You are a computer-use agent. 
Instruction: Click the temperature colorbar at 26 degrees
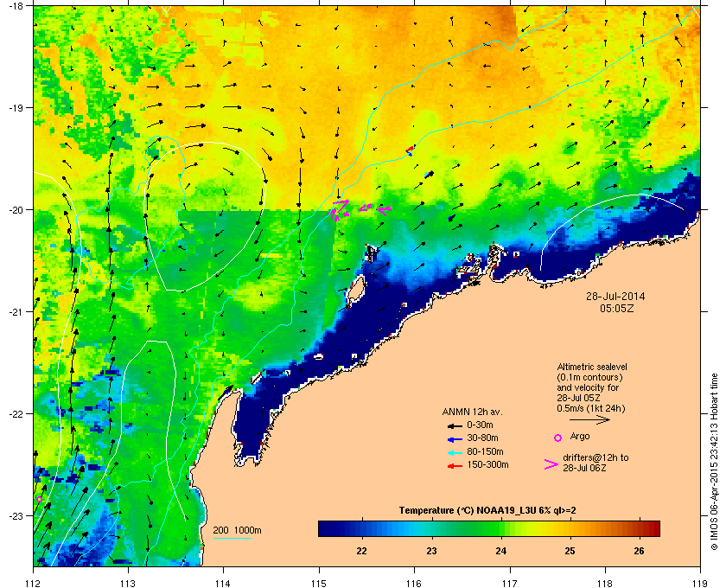coord(640,528)
